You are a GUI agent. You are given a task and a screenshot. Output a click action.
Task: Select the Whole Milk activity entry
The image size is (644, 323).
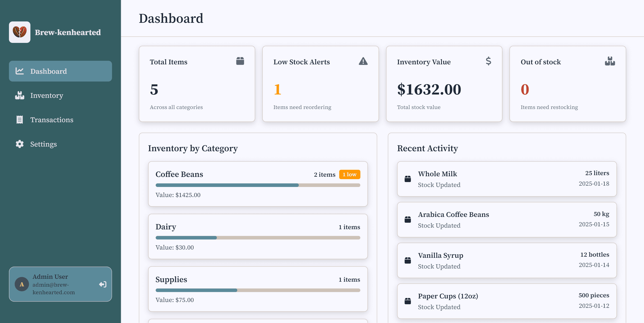[507, 179]
